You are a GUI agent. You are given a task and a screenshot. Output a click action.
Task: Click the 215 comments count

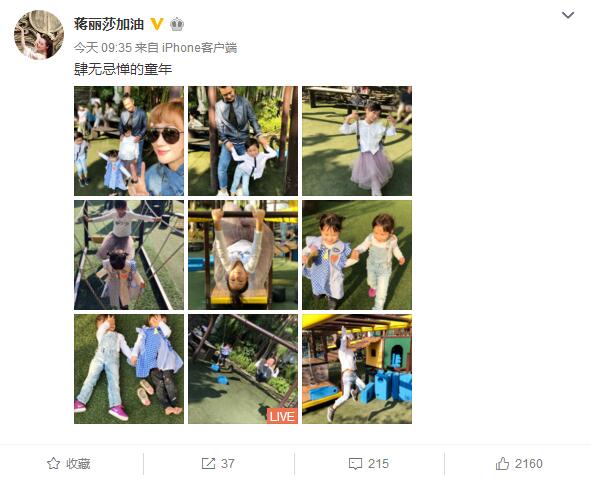378,463
